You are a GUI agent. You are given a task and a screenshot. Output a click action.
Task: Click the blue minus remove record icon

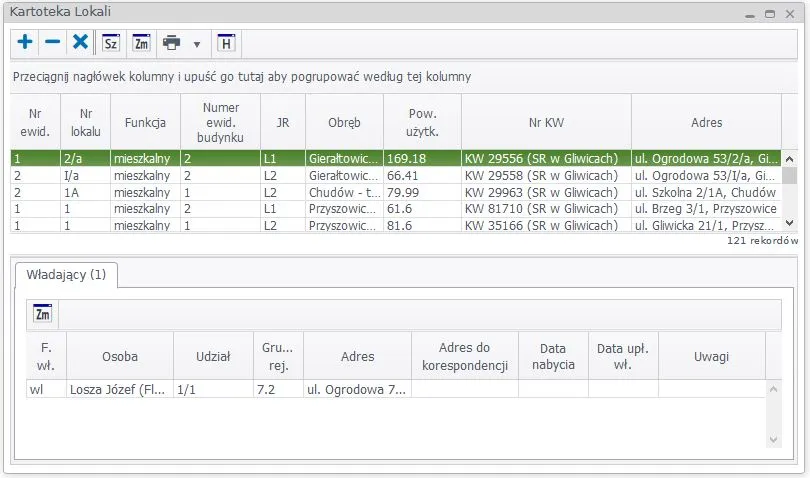point(53,43)
